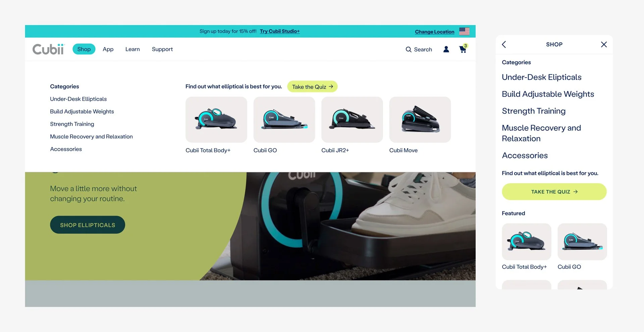Open the shopping cart icon
This screenshot has width=644, height=332.
pos(463,49)
